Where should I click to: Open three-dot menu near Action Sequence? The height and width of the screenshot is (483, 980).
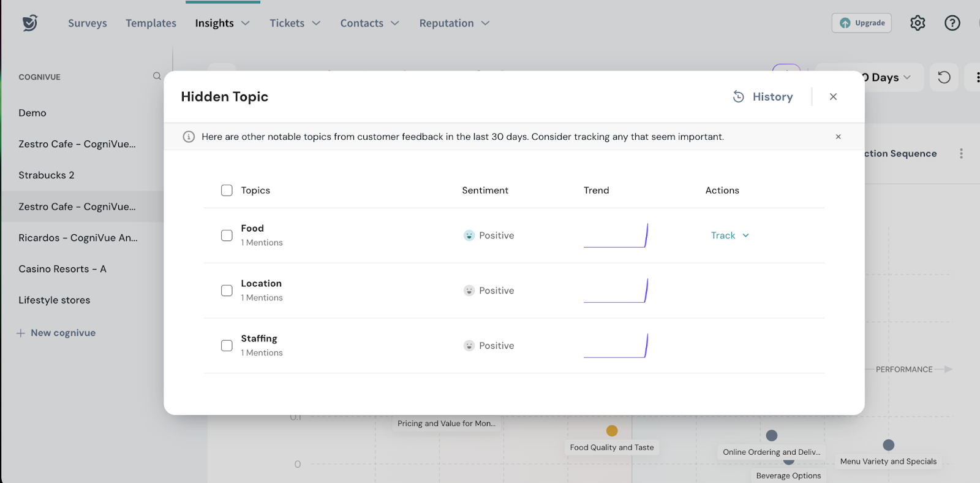(961, 154)
